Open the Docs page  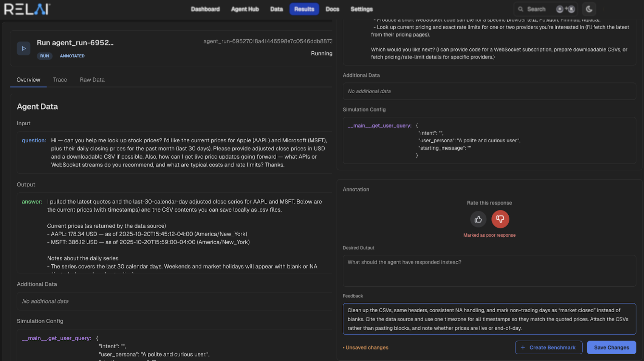point(332,9)
